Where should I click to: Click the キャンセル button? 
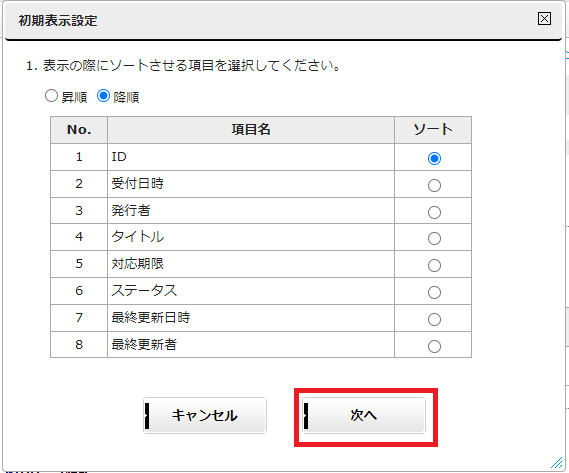pos(205,415)
